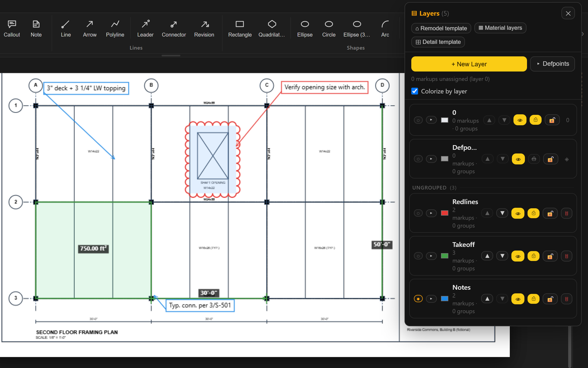
Task: Open the Notes layer blue color swatch
Action: click(x=445, y=299)
